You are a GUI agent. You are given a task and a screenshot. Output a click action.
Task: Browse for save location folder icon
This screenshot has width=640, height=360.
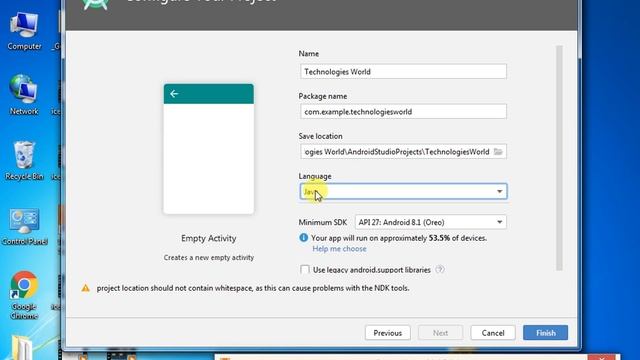[498, 152]
